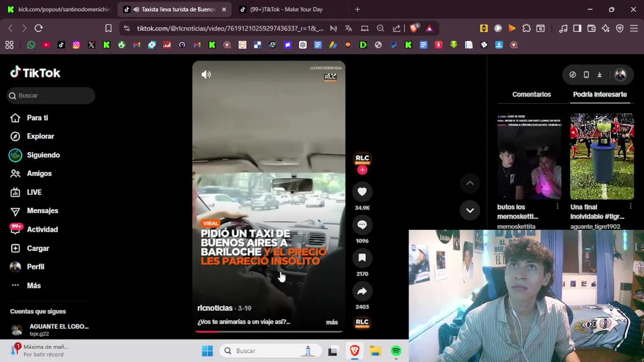Open the WhatsApp bookmark
644x362 pixels.
[x=31, y=45]
